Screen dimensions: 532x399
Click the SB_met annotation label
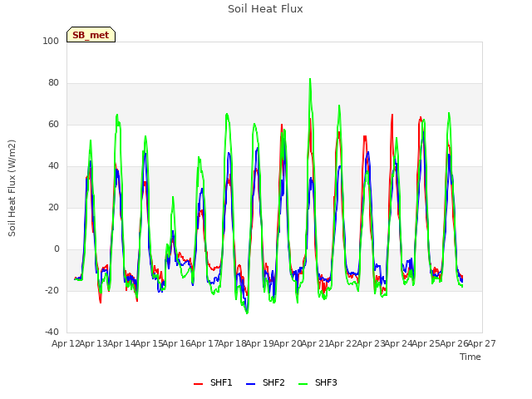pos(91,35)
